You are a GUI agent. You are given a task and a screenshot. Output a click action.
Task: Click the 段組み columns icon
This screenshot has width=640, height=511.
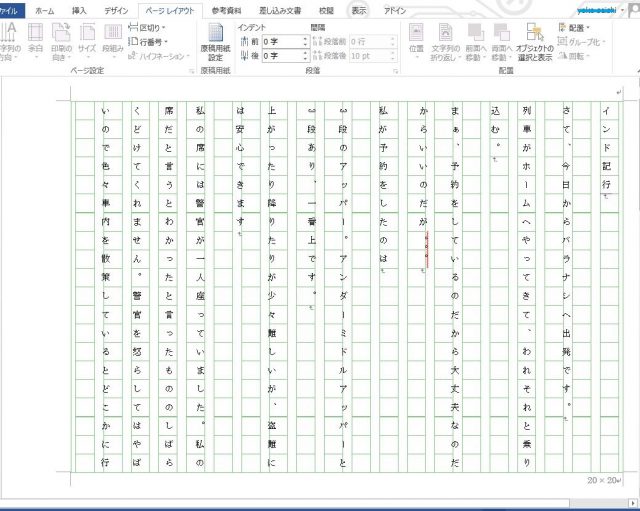pos(112,40)
